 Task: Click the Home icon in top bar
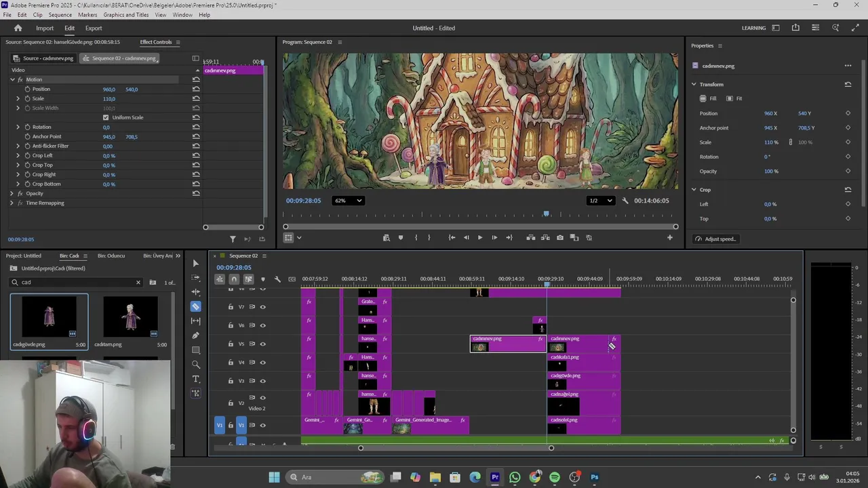coord(18,28)
